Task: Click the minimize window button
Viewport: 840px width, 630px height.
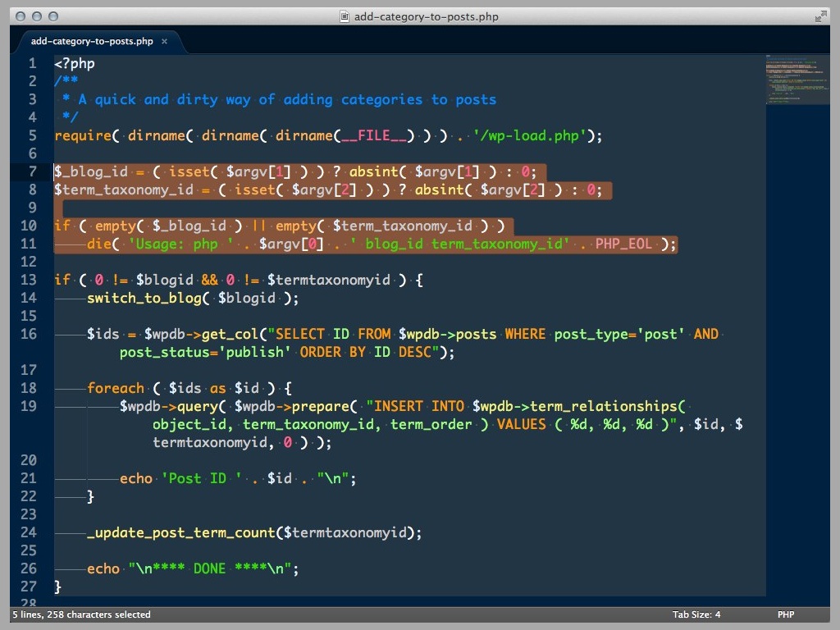Action: tap(36, 16)
